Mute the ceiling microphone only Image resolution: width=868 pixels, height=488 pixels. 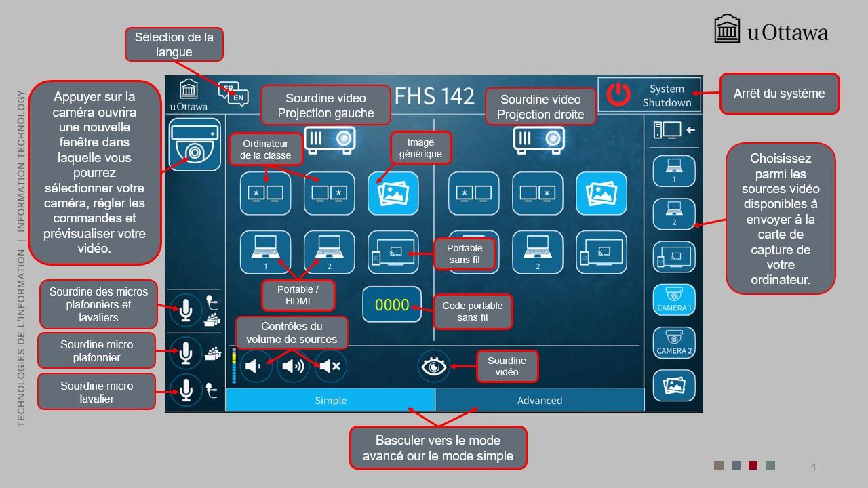coord(185,353)
